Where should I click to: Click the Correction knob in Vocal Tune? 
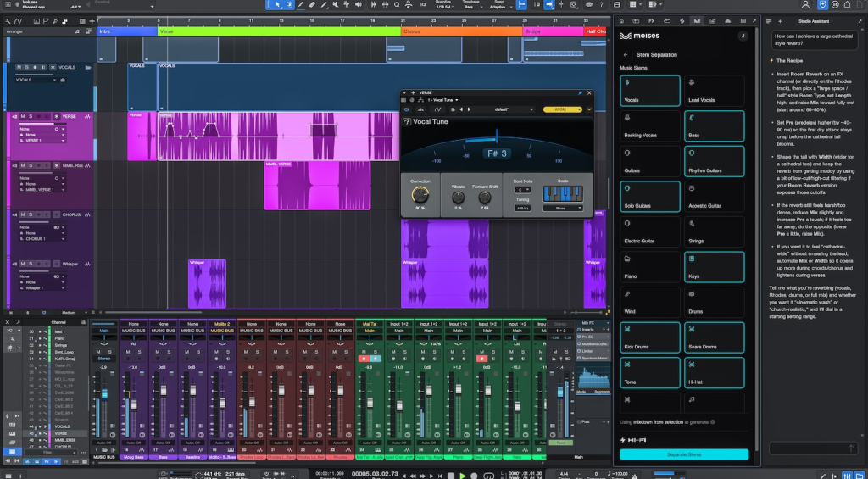[420, 195]
